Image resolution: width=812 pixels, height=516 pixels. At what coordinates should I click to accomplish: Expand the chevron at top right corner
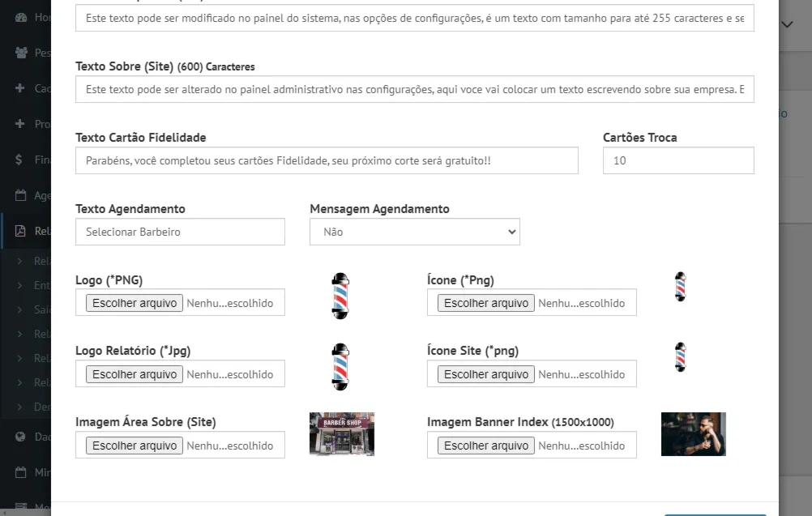click(x=787, y=24)
